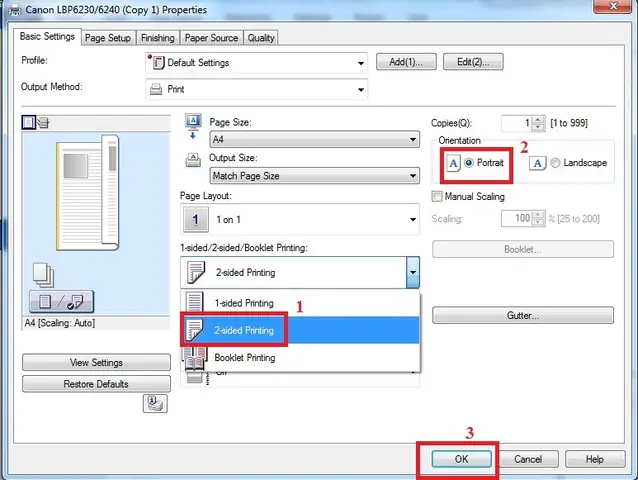
Task: Click the Page Size icon with blue arrow
Action: [193, 126]
